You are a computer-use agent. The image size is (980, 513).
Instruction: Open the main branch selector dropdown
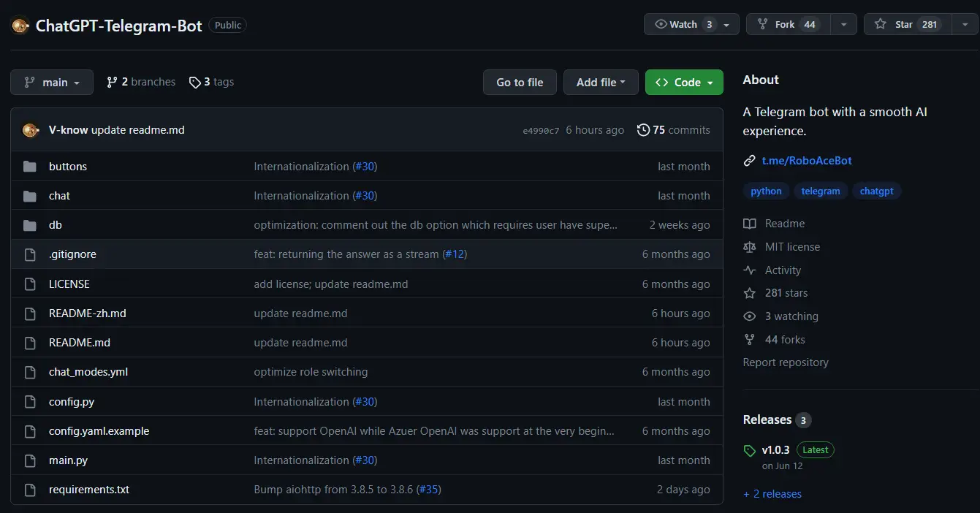[x=52, y=83]
